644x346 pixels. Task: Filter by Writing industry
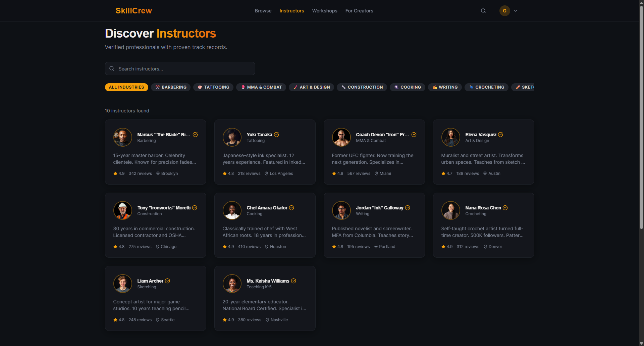pos(445,87)
